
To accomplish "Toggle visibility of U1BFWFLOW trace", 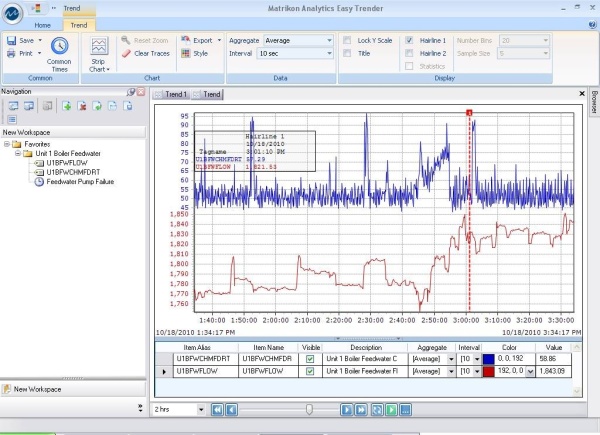I will pyautogui.click(x=310, y=371).
